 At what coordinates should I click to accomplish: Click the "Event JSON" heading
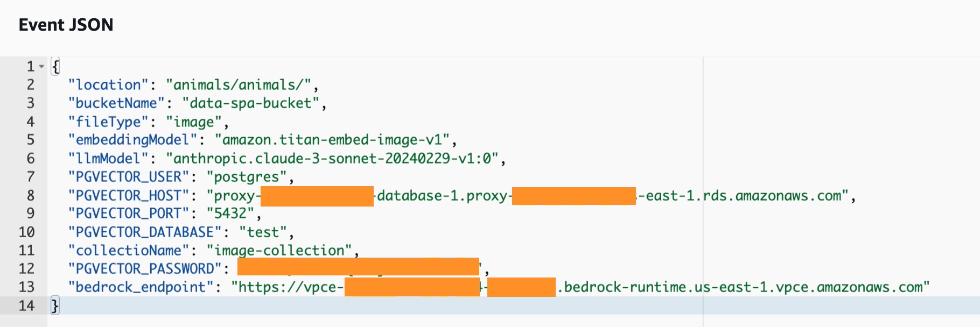(x=66, y=25)
